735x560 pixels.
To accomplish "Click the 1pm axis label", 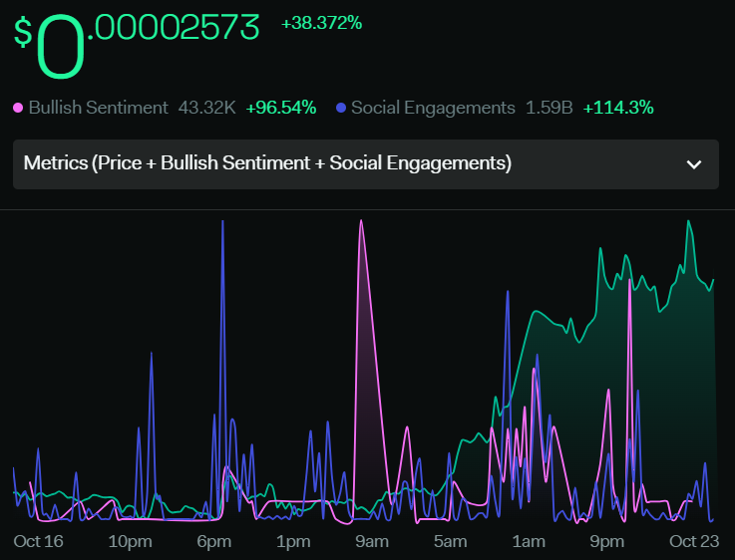I will click(x=293, y=542).
